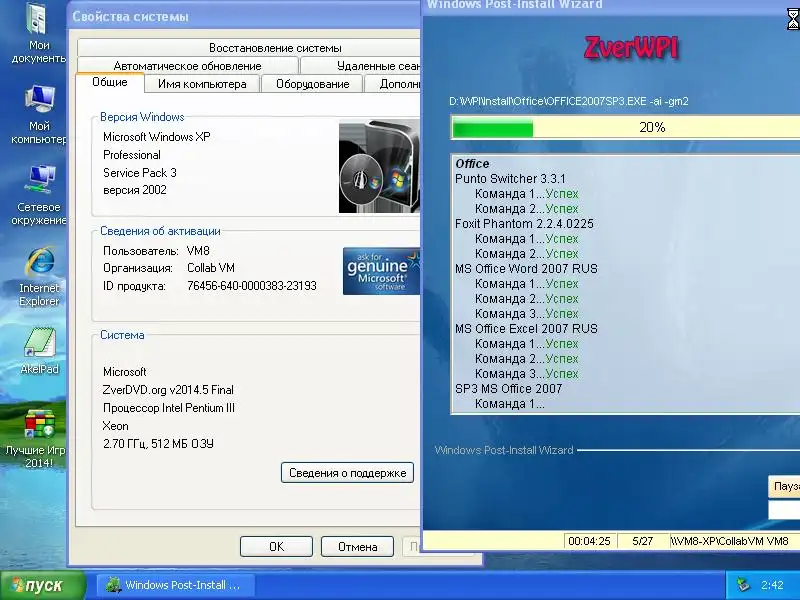This screenshot has height=600, width=800.
Task: Click the Service Pack 3 line
Action: coord(140,173)
